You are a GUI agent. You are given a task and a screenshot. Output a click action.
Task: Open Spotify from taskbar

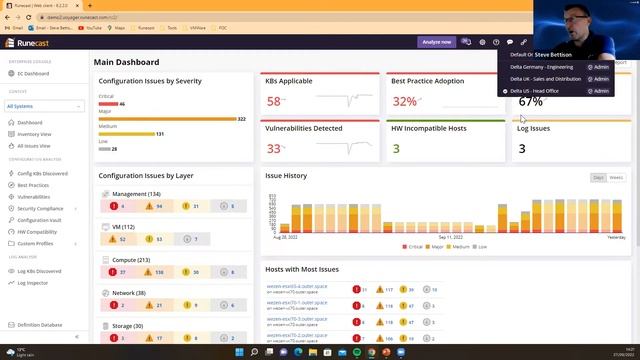pos(357,352)
